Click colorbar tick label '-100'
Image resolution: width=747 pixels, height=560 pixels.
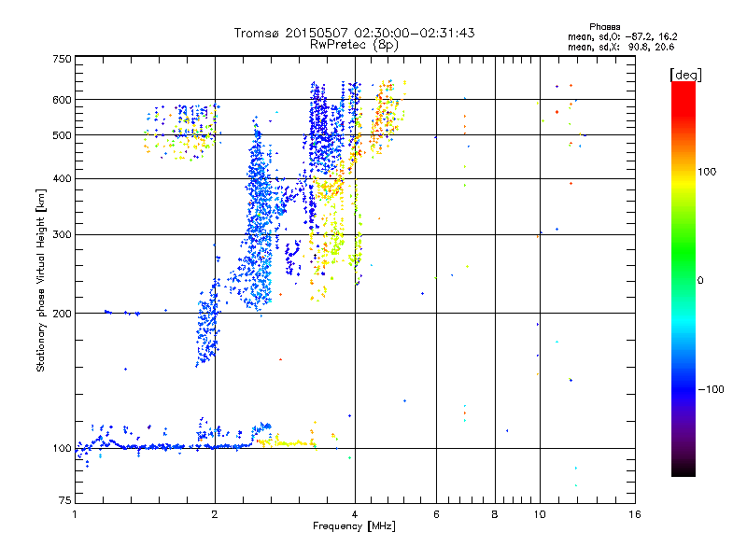[x=711, y=389]
